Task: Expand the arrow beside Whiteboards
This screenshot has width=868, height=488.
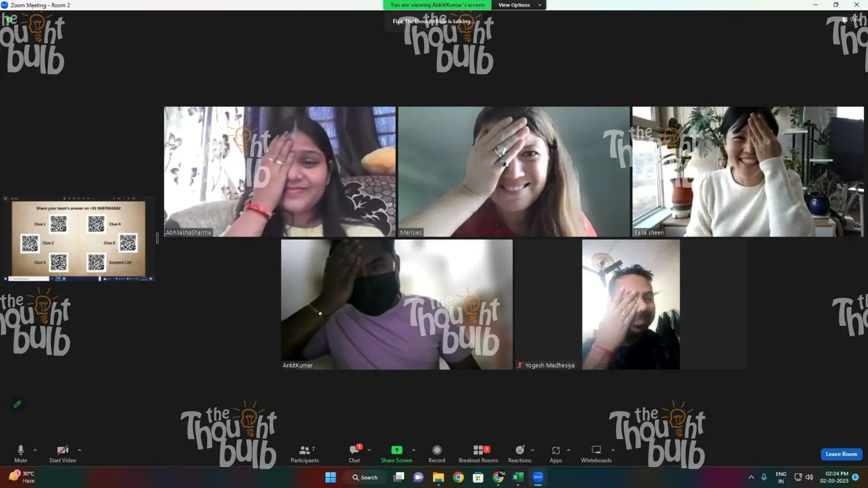Action: (x=613, y=450)
